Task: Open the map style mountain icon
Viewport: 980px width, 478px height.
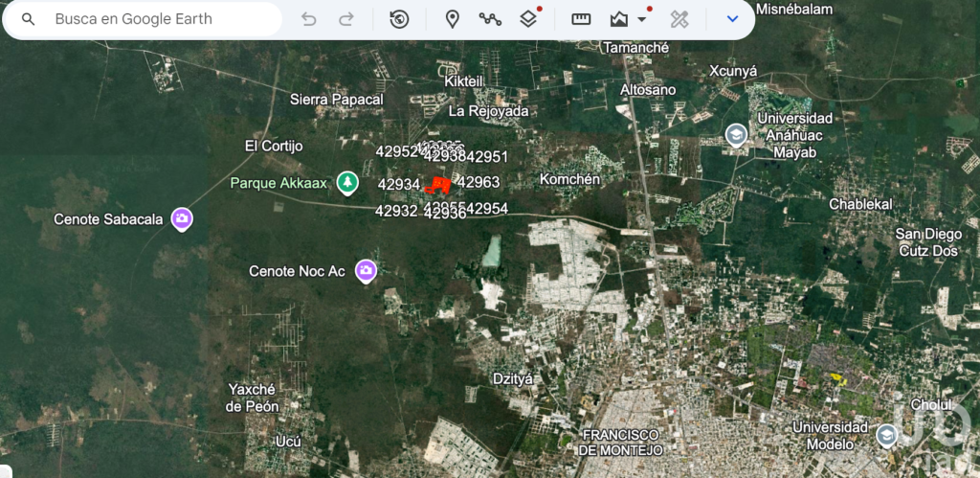Action: pyautogui.click(x=619, y=19)
